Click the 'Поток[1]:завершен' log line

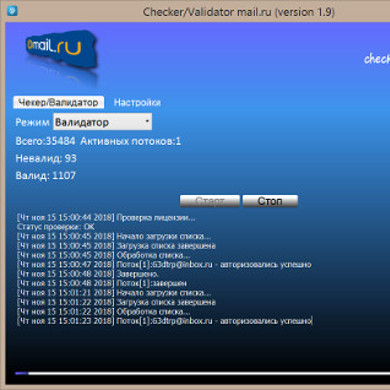click(102, 283)
